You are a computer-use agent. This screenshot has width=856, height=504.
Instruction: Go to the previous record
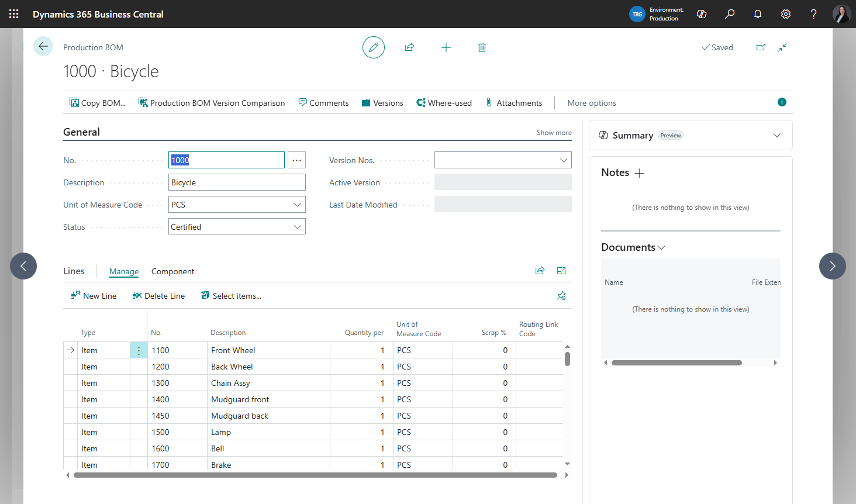click(23, 266)
